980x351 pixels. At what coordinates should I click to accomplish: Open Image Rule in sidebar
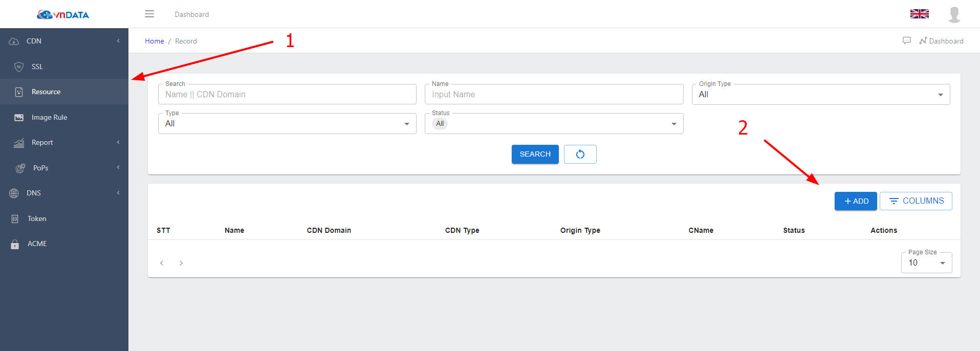click(49, 117)
